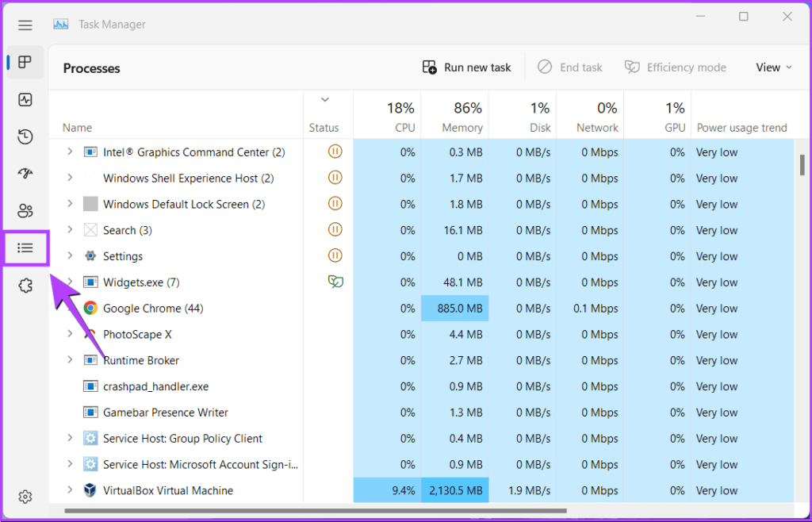The height and width of the screenshot is (522, 812).
Task: Open the navigation hamburger menu
Action: (25, 25)
